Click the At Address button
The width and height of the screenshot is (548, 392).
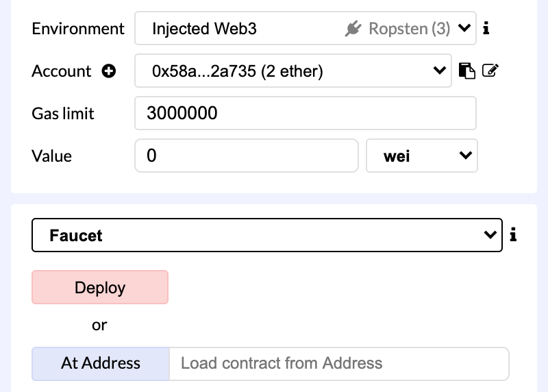101,363
